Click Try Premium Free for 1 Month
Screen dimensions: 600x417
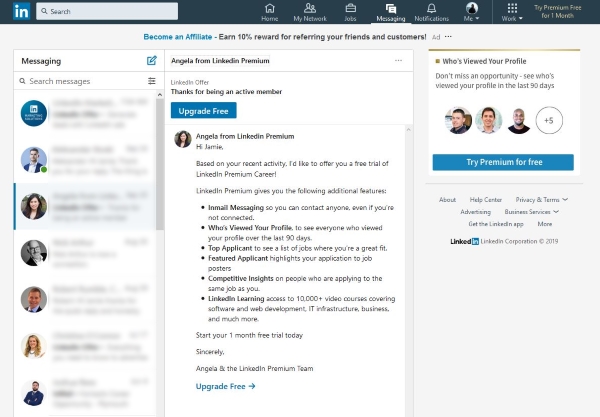[558, 11]
